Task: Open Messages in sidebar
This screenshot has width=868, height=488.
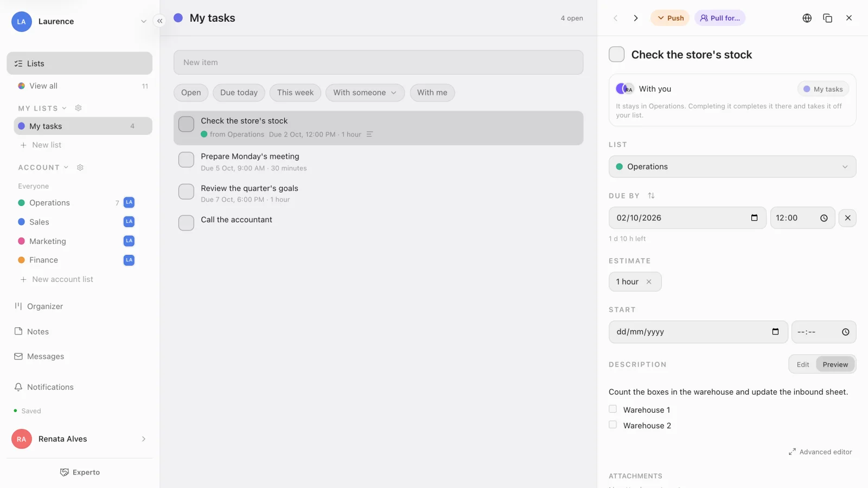Action: click(46, 356)
